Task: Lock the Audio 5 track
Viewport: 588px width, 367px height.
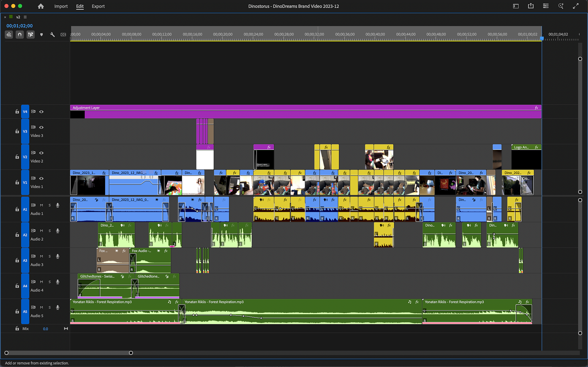Action: click(17, 311)
